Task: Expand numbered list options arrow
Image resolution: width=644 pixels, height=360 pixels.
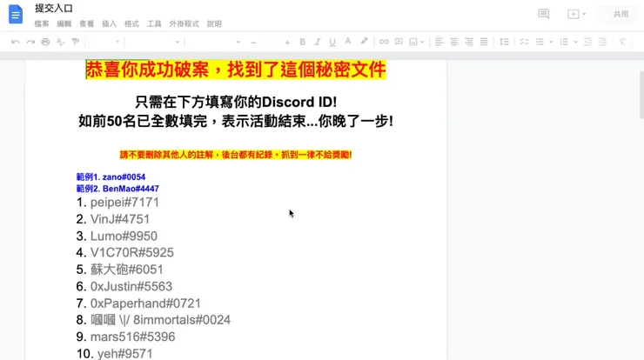Action: 575,43
